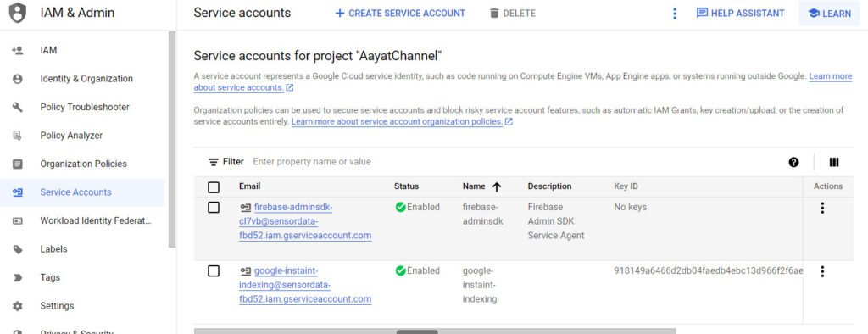This screenshot has width=868, height=334.
Task: Open Workload Identity Federation page
Action: (83, 220)
